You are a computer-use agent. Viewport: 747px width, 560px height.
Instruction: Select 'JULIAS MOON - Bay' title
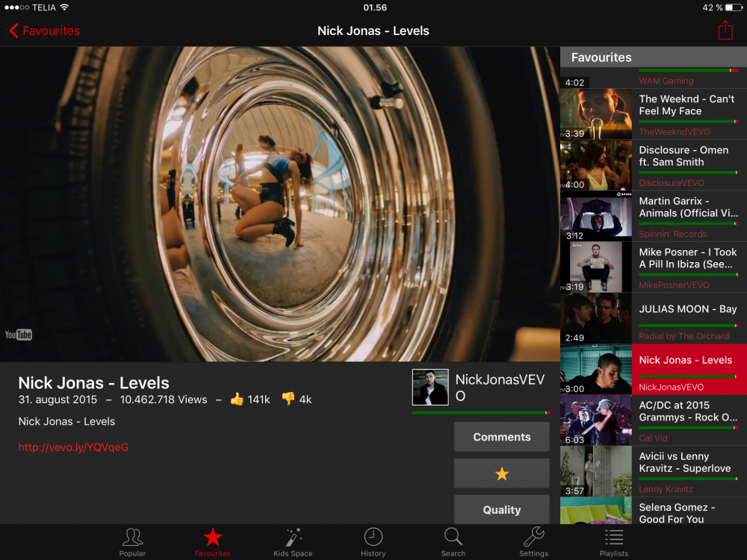688,309
